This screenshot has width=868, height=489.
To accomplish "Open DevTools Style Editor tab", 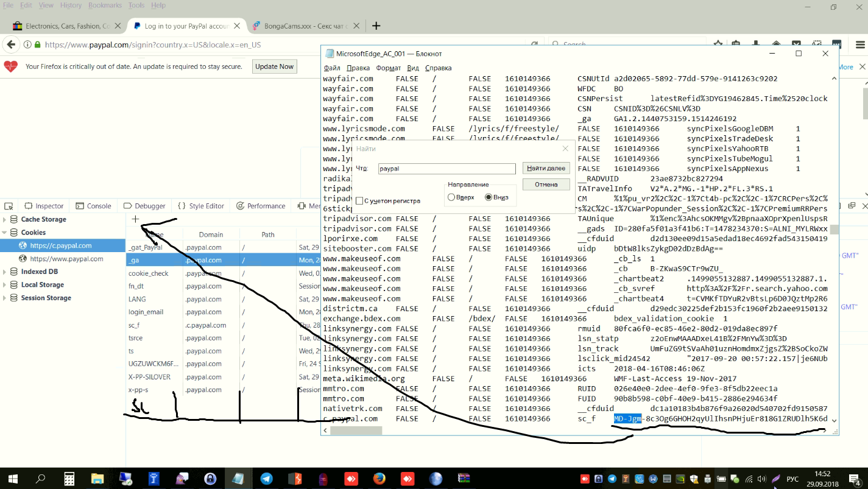I will [x=201, y=206].
